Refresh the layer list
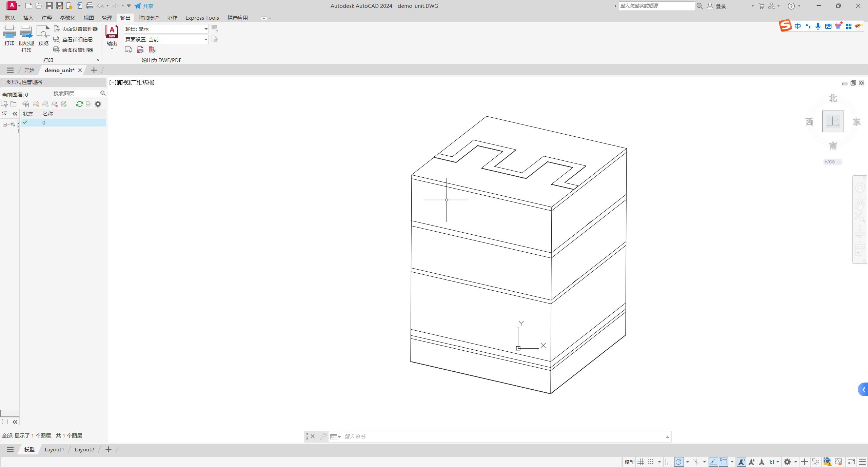The height and width of the screenshot is (468, 868). [79, 104]
